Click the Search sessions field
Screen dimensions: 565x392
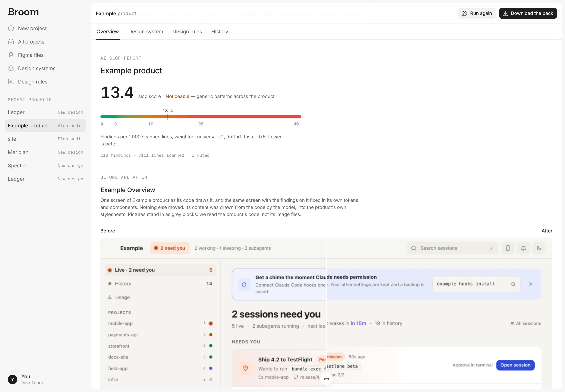click(453, 248)
